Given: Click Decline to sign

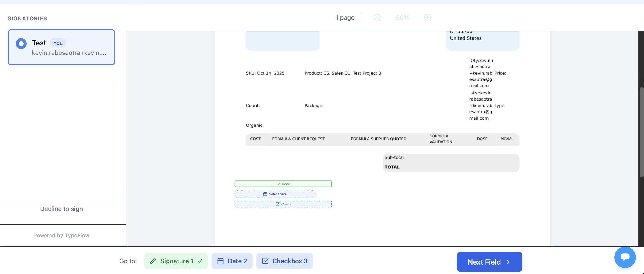Looking at the screenshot, I should (61, 209).
